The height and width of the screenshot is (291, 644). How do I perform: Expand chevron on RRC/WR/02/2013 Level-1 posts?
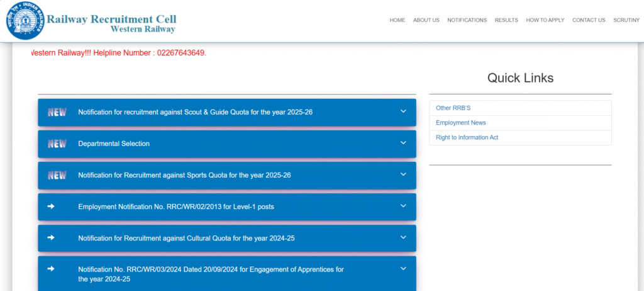pyautogui.click(x=403, y=206)
